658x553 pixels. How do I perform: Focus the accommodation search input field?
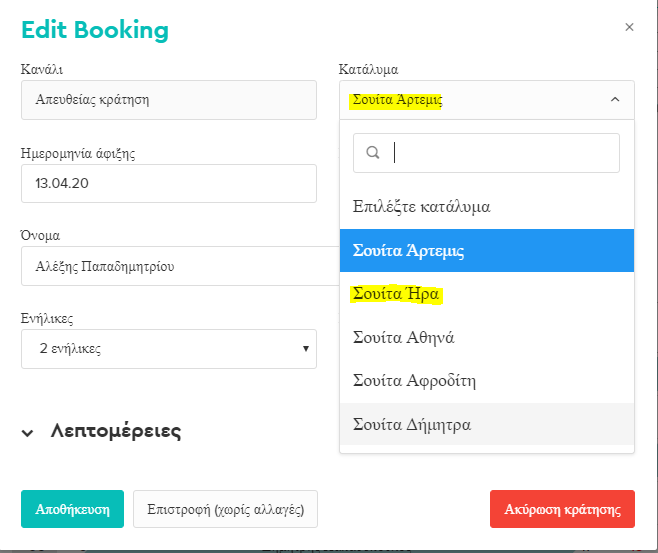tap(486, 153)
